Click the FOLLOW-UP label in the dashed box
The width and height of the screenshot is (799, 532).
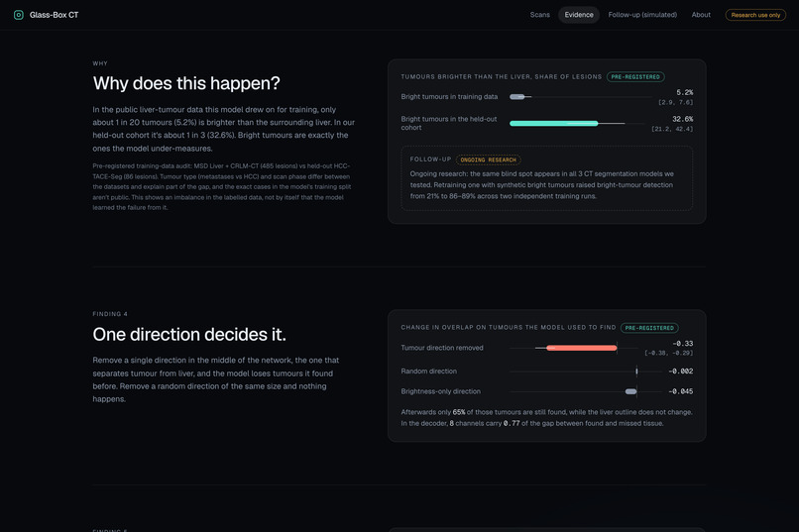tap(430, 160)
